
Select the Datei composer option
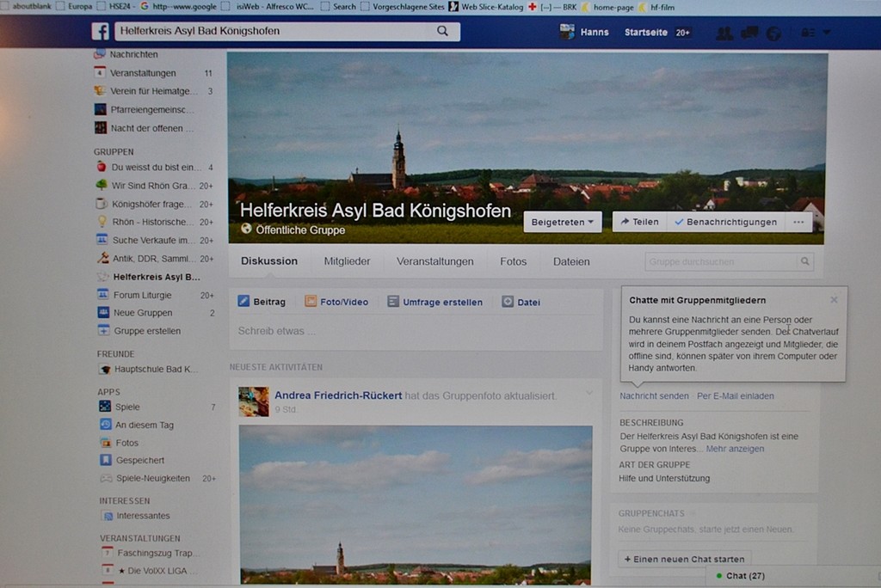(521, 302)
